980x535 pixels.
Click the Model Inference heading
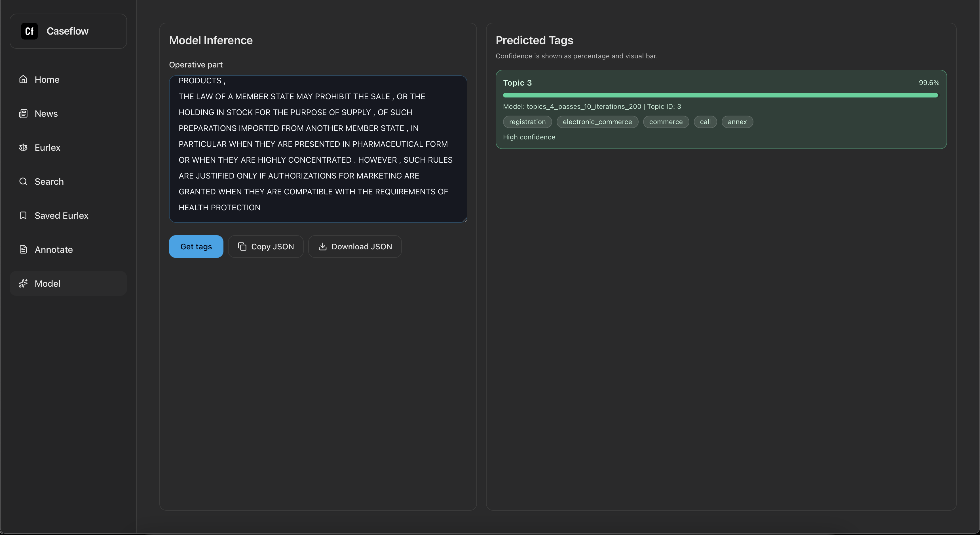click(211, 40)
